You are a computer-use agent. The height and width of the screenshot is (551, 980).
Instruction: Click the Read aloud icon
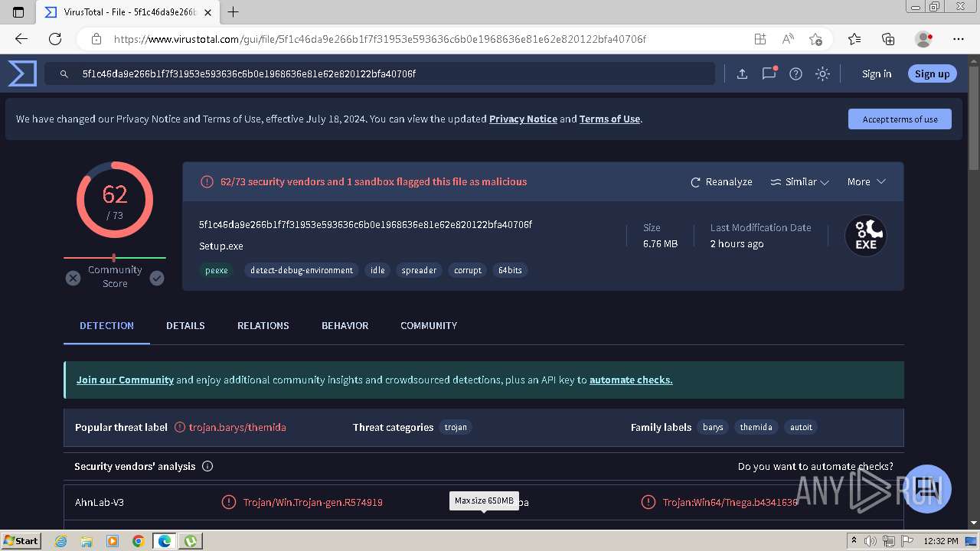[788, 39]
